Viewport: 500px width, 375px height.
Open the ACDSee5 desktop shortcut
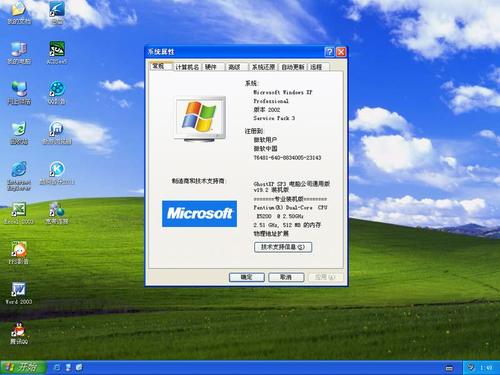(57, 53)
